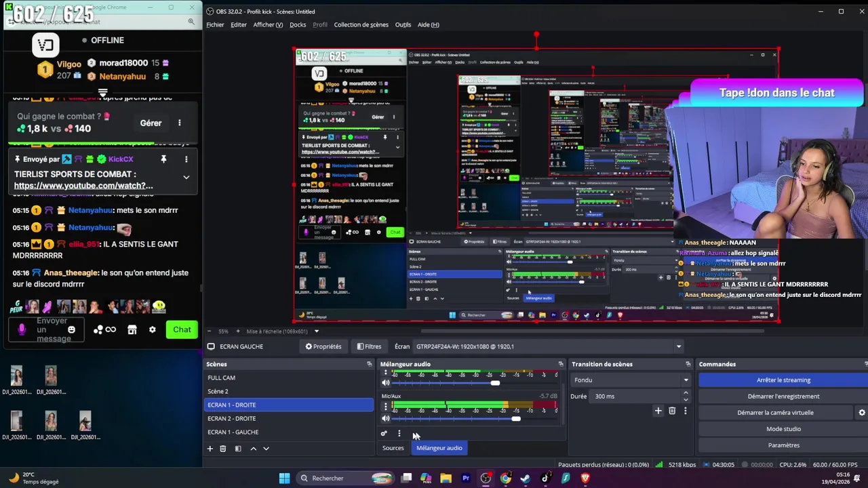Click the purple hands emote in the emote bar
Screen dimensions: 868x488
tap(47, 307)
